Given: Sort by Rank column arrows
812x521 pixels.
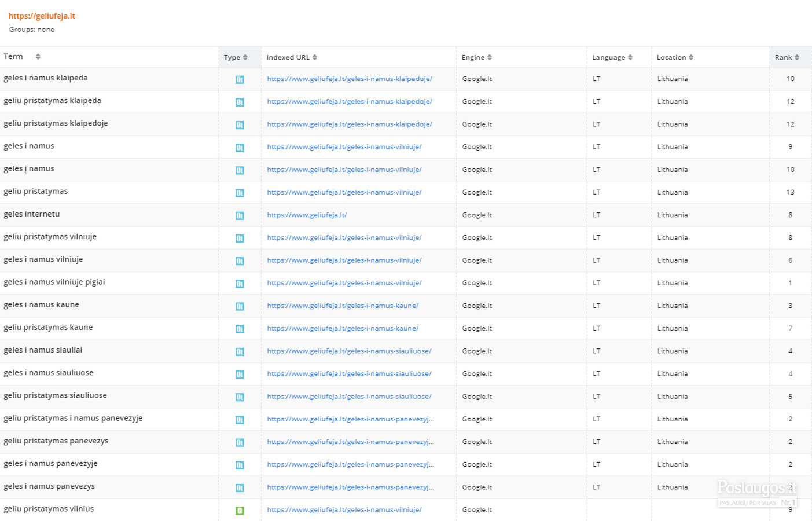Looking at the screenshot, I should coord(797,57).
